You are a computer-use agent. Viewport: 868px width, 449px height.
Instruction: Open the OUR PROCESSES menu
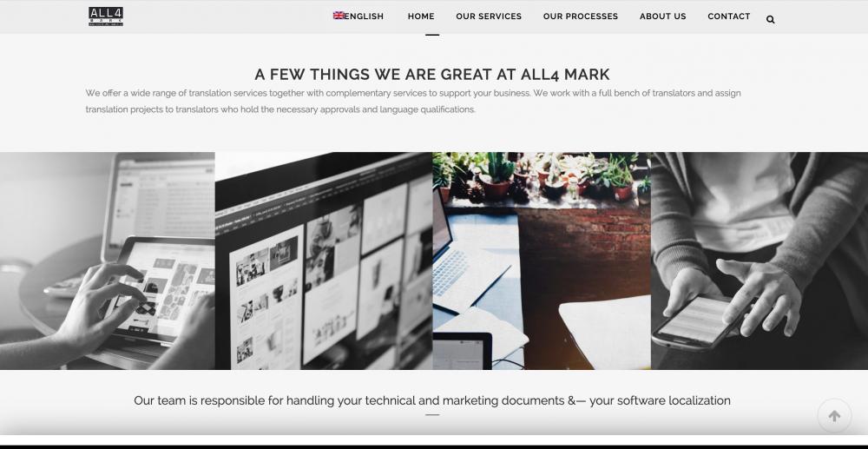[x=581, y=16]
